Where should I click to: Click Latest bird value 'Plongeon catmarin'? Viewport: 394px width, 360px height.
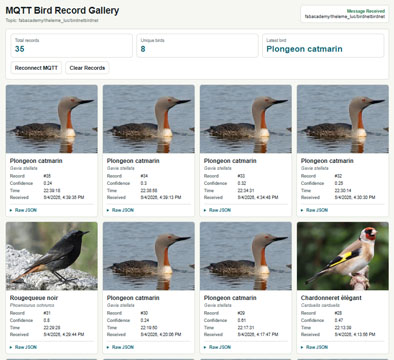pos(304,49)
